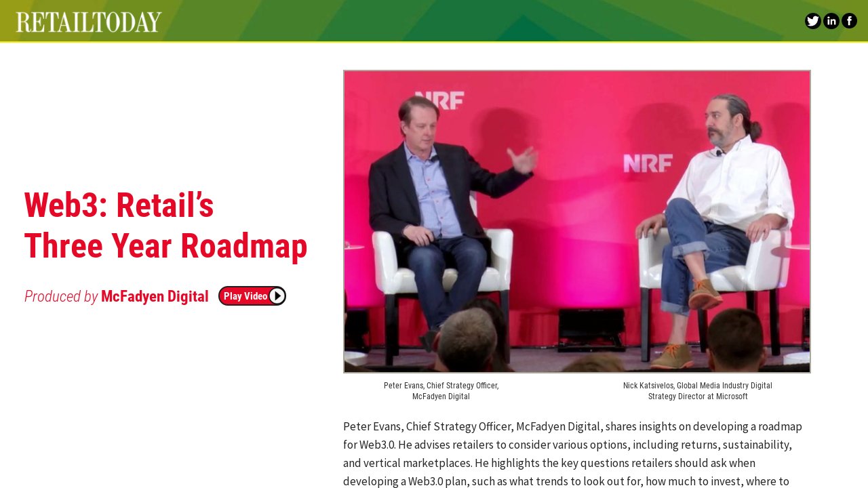This screenshot has width=868, height=488.
Task: Click the Peter Evans caption text
Action: (441, 390)
